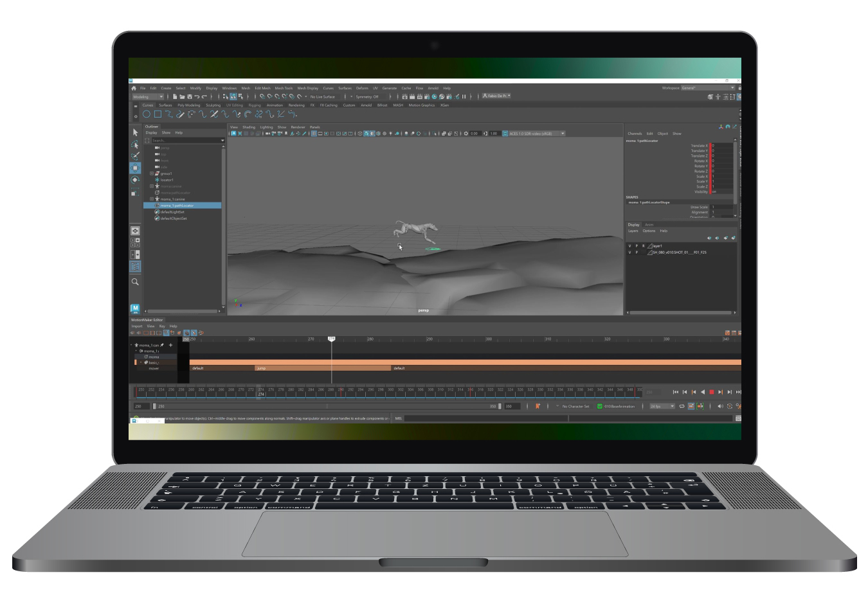
Task: Toggle visibility of layer1 in the Layer Editor
Action: click(629, 245)
